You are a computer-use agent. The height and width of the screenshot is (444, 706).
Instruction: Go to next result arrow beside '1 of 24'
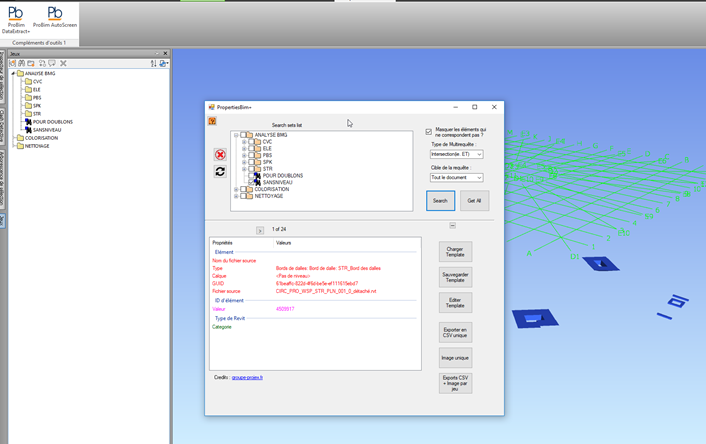(x=260, y=231)
